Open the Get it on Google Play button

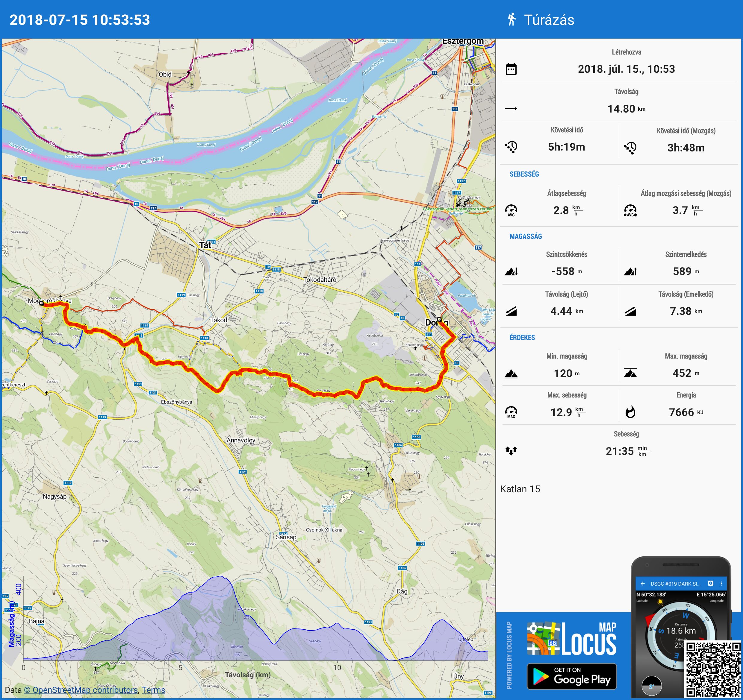click(571, 676)
